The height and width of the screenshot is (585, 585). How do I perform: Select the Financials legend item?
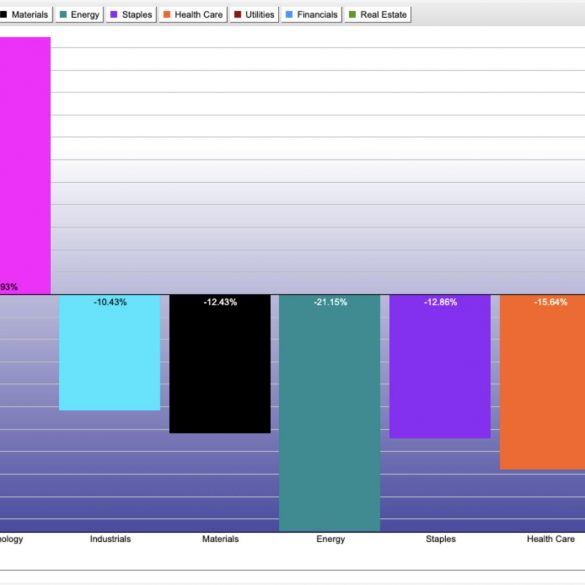pos(311,15)
